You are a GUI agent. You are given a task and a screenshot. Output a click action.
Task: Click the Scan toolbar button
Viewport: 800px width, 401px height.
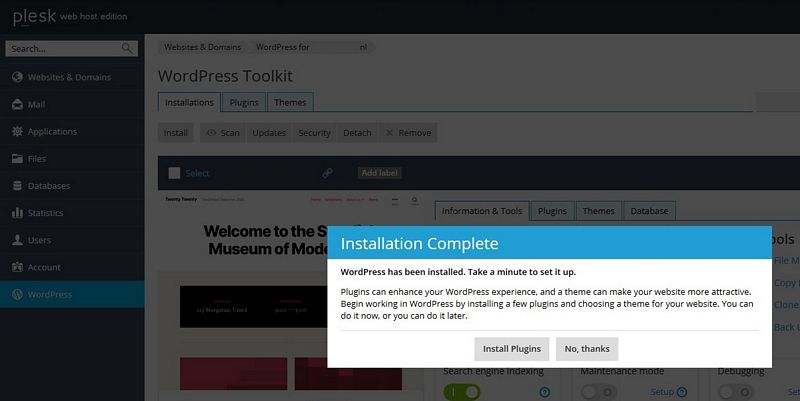pyautogui.click(x=223, y=133)
